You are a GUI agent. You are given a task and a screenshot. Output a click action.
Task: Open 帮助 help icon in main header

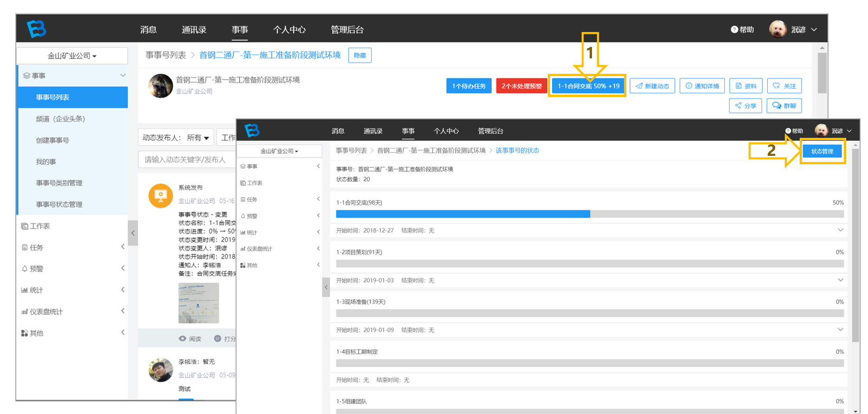coord(742,29)
